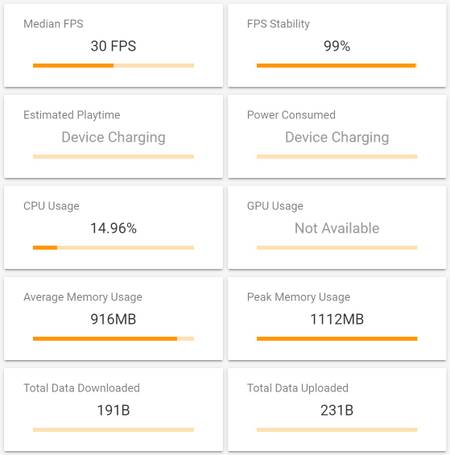Click the CPU Usage progress bar
450x455 pixels.
click(x=113, y=247)
